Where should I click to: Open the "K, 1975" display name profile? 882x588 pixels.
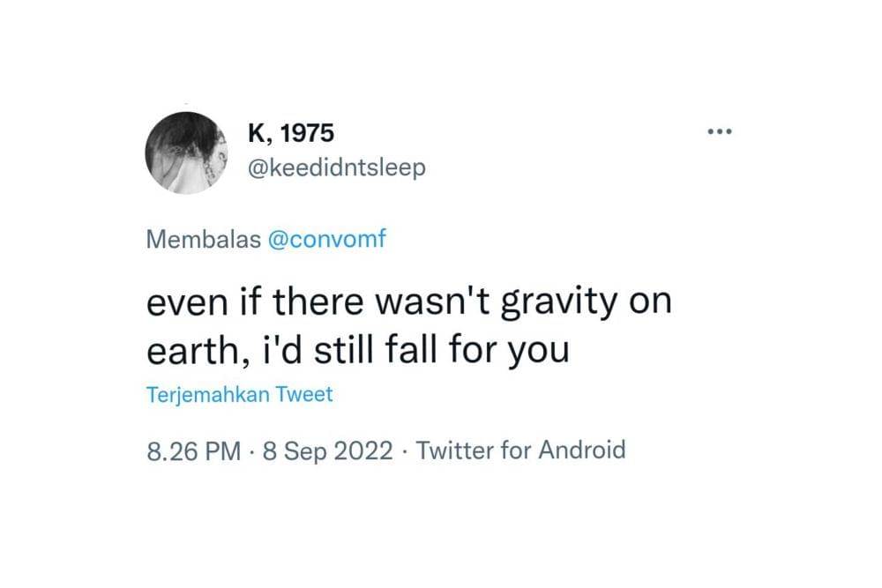click(292, 135)
